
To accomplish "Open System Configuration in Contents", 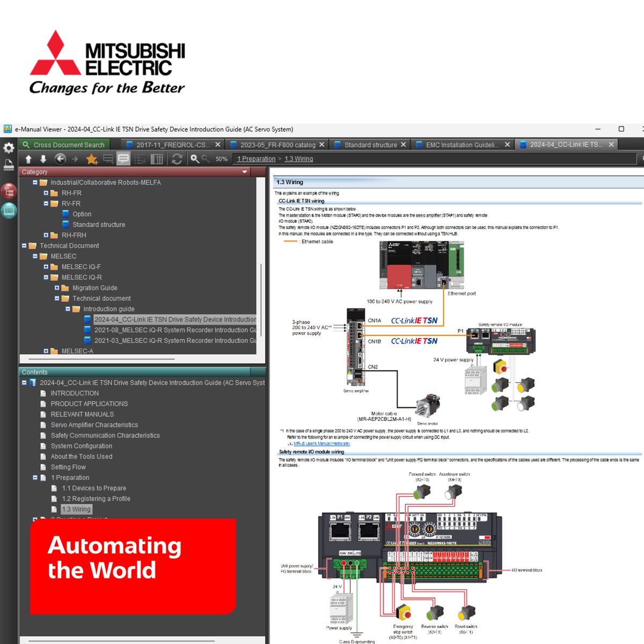I will 82,446.
